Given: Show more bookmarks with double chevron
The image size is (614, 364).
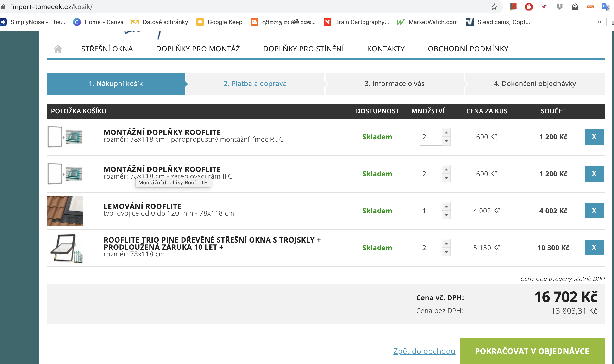Looking at the screenshot, I should click(599, 22).
